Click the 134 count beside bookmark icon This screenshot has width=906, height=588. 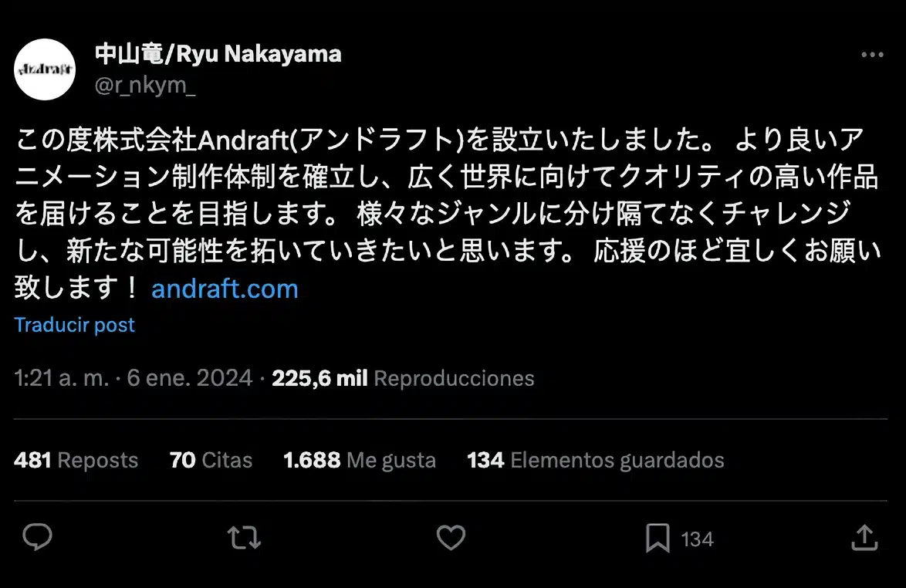click(697, 539)
